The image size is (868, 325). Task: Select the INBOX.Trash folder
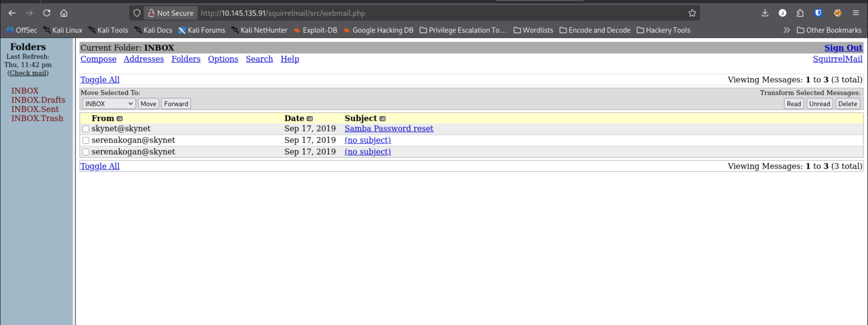click(x=38, y=118)
